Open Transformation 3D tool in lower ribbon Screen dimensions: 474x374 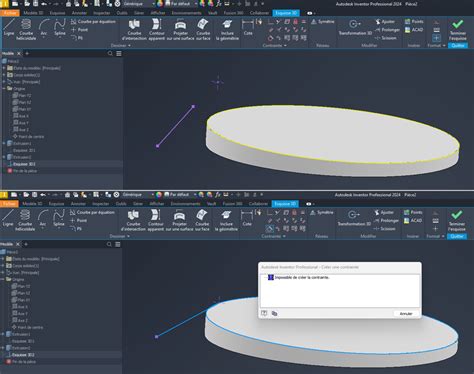[x=354, y=218]
